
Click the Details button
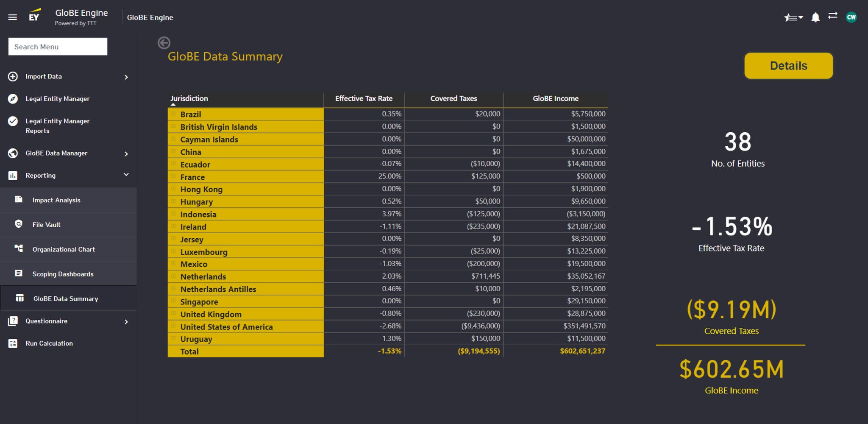click(788, 66)
